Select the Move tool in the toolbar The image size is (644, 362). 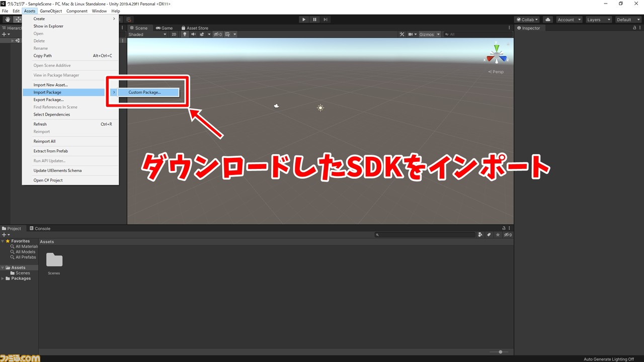18,20
